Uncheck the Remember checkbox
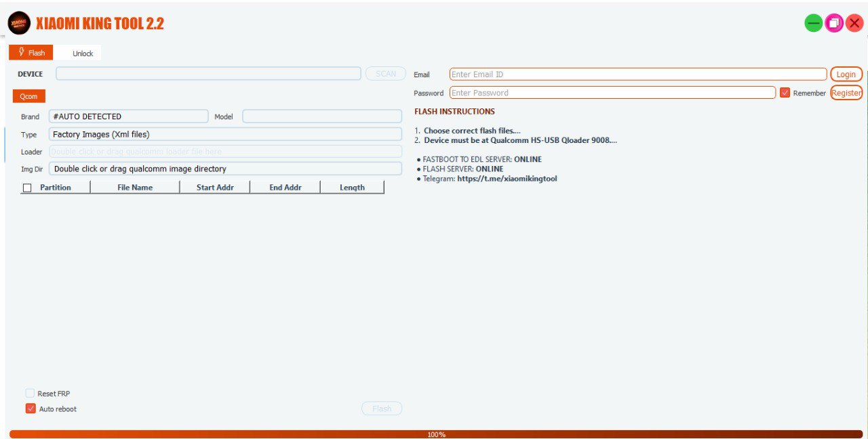 (785, 93)
